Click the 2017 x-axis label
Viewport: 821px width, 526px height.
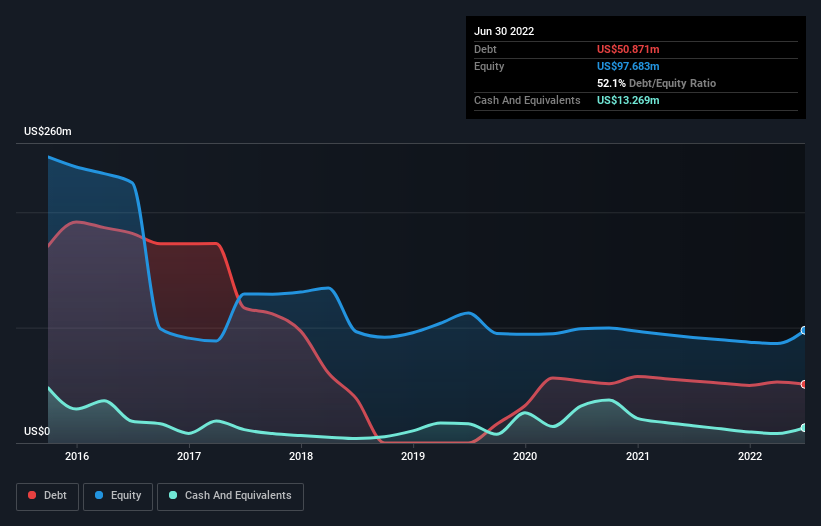(x=189, y=456)
